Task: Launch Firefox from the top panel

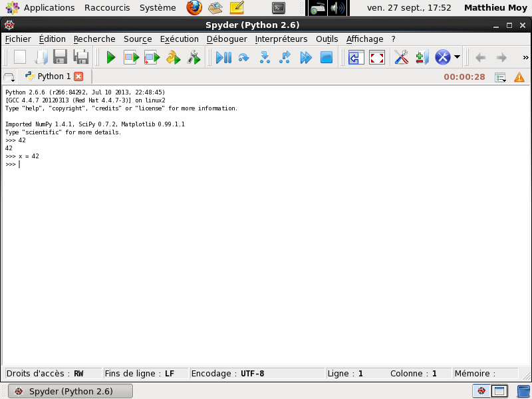Action: 194,8
